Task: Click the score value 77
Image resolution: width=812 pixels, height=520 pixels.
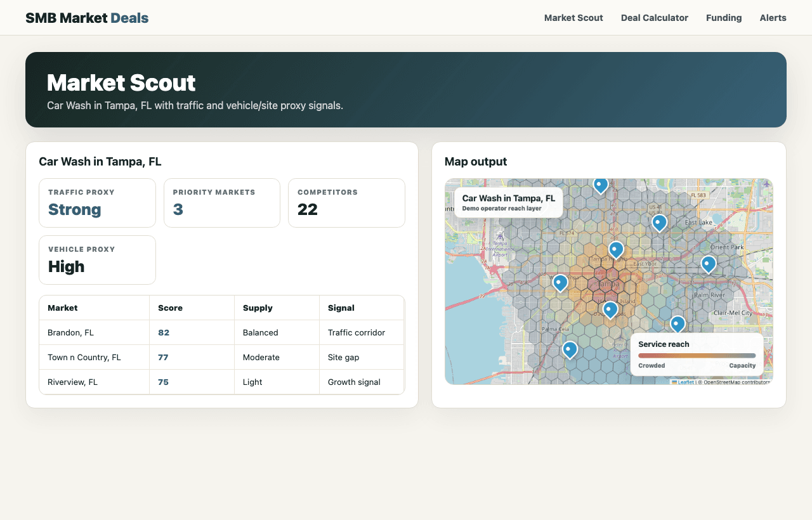Action: (163, 357)
